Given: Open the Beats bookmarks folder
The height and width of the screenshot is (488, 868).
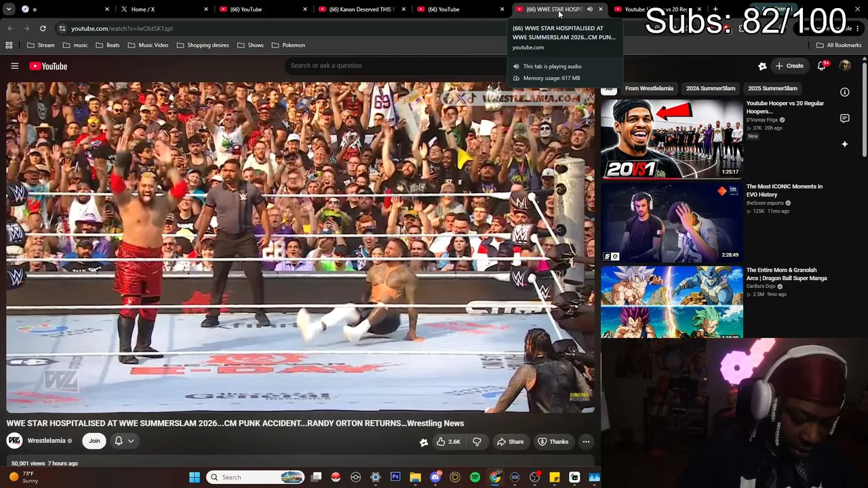Looking at the screenshot, I should coord(108,45).
